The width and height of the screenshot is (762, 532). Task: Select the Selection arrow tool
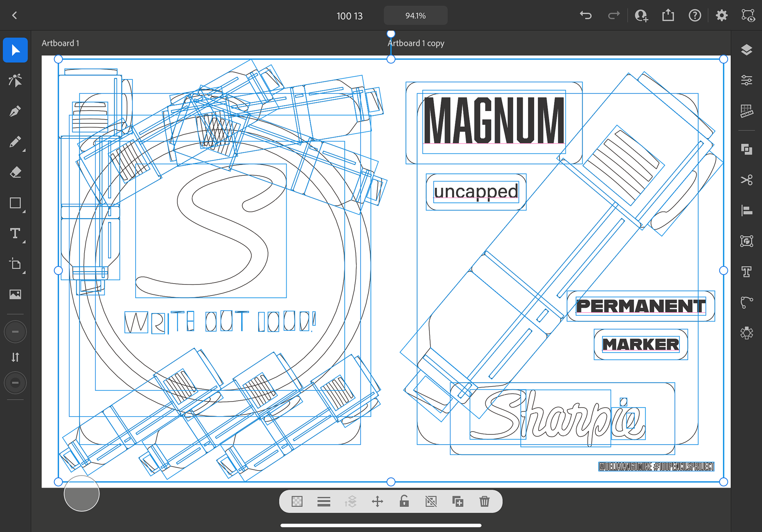point(15,50)
